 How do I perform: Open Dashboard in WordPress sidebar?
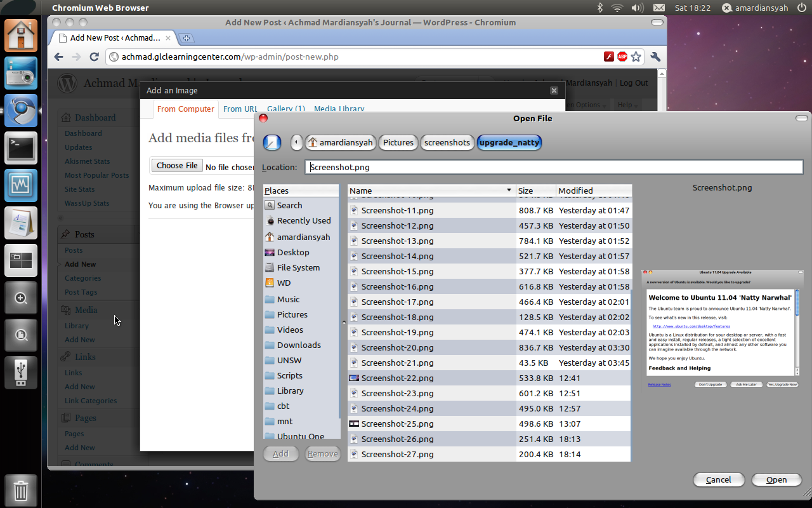(83, 133)
